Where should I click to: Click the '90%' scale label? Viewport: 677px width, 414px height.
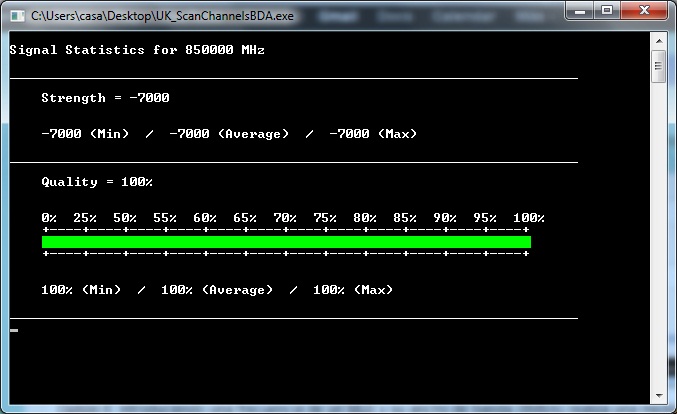click(445, 218)
